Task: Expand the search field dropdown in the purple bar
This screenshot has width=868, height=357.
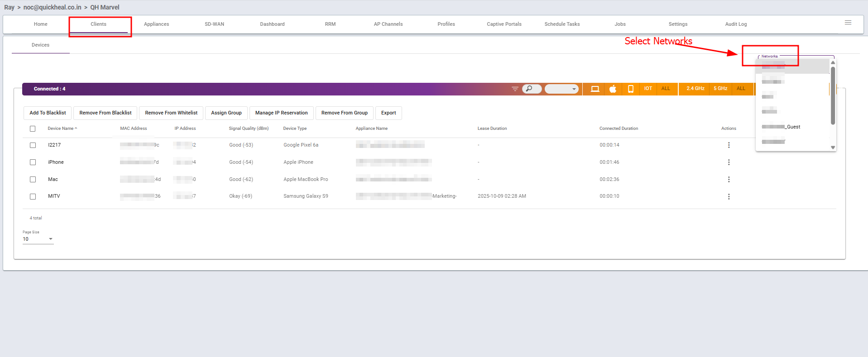Action: click(574, 89)
